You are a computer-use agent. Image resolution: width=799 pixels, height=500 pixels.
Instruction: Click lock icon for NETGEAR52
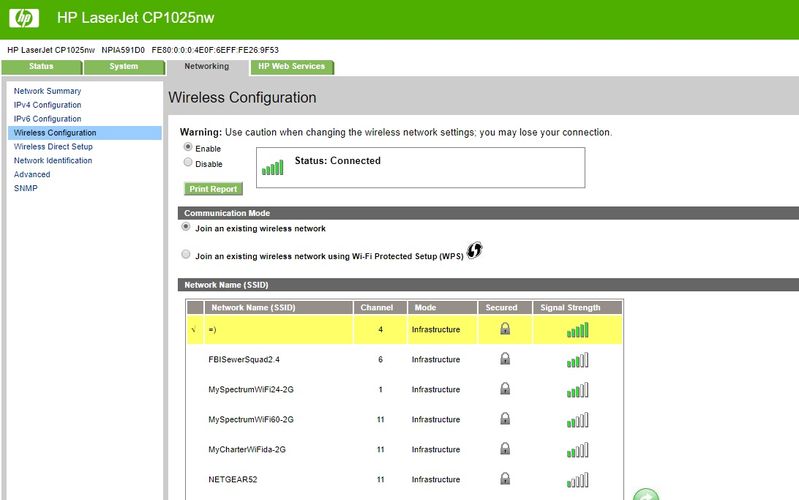pos(505,479)
